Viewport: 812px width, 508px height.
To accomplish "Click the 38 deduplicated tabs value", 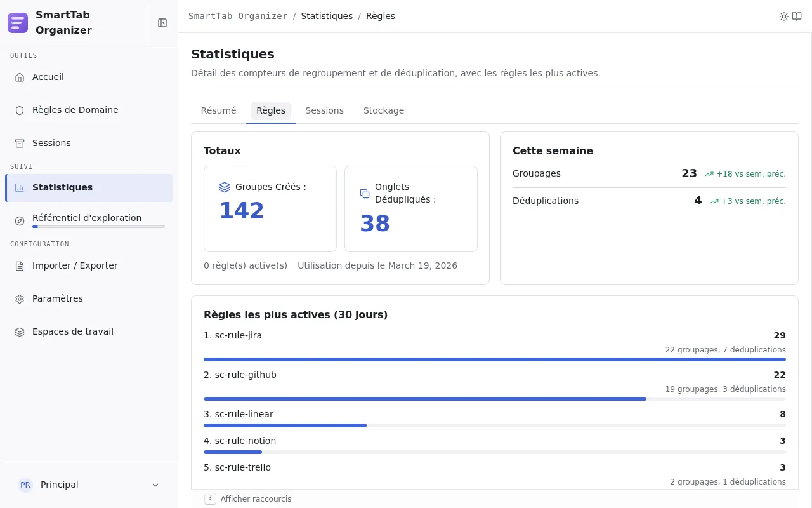I will (x=375, y=224).
